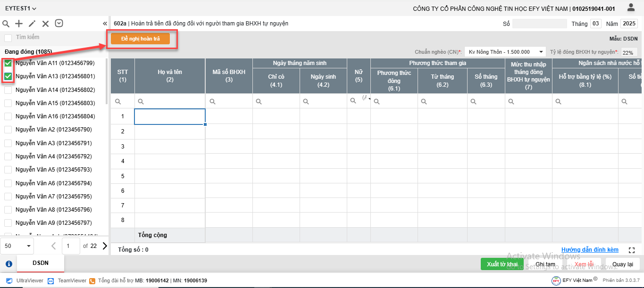Click the pencil edit icon
Screen dimensions: 644x288
pos(32,24)
